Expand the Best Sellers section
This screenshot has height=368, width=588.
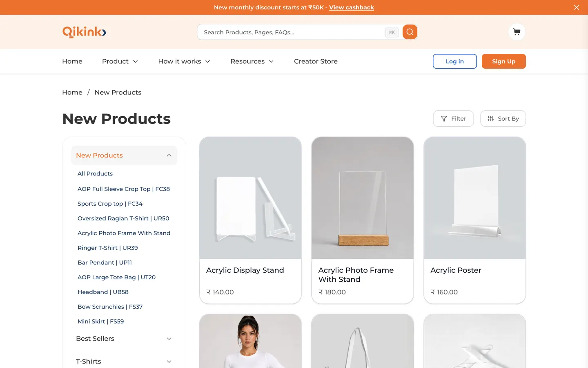[124, 339]
